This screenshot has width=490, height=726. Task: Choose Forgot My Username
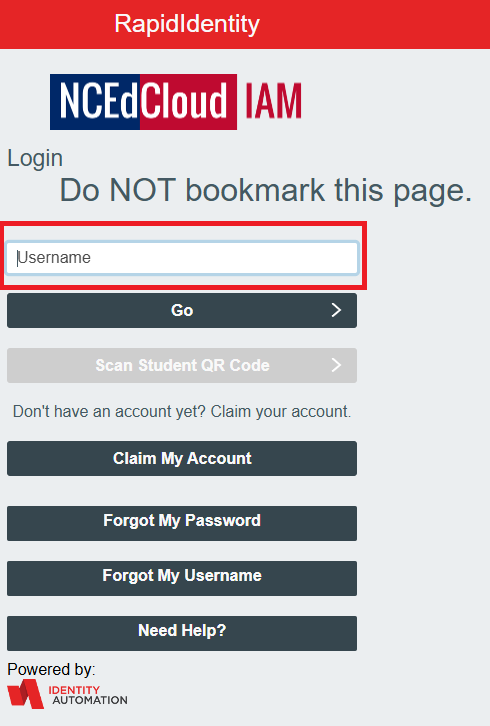tap(182, 578)
